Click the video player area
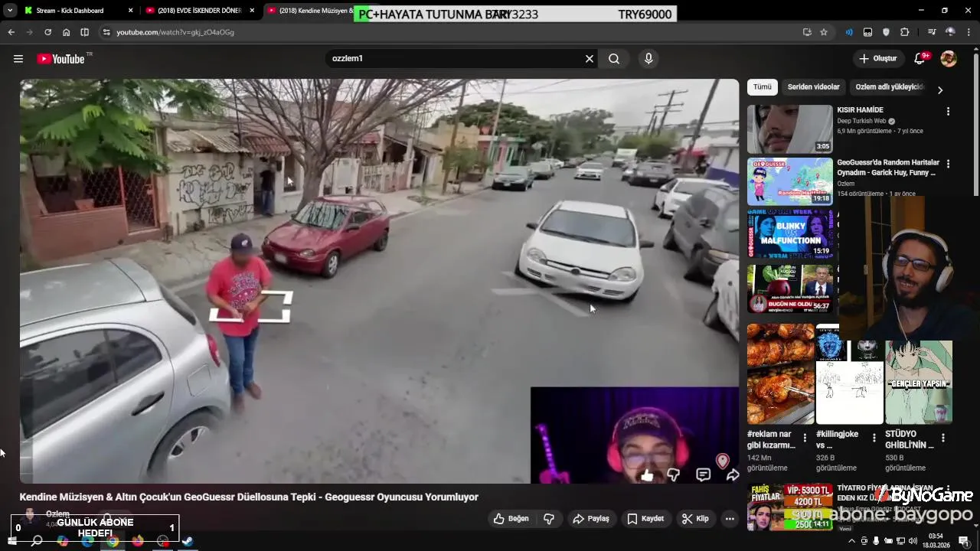The image size is (980, 551). click(x=379, y=281)
